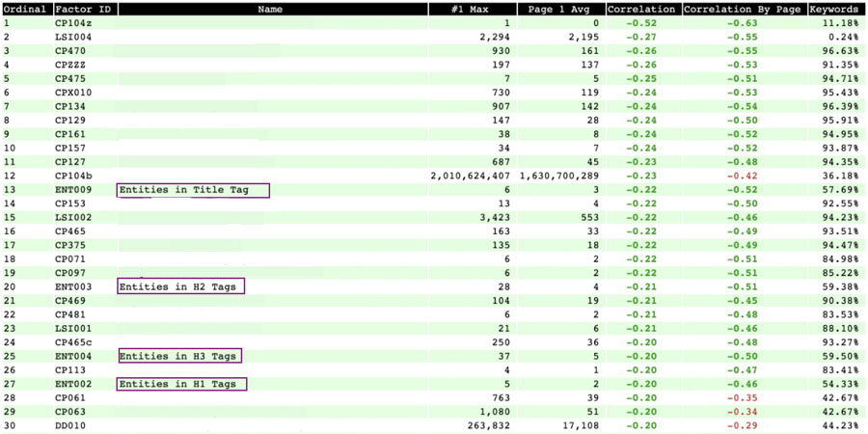
Task: Select the red correlation by page value -0.29
Action: (745, 425)
